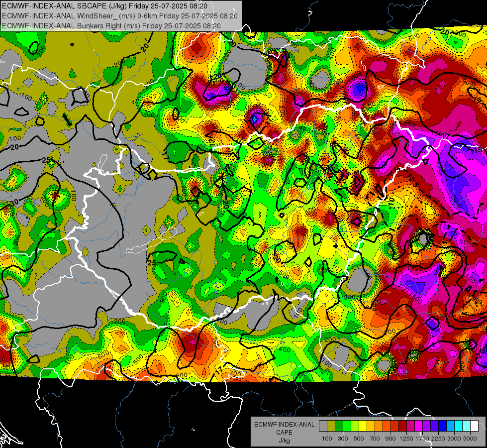Click the 900 value on the legend scale
The width and height of the screenshot is (487, 448).
point(390,439)
